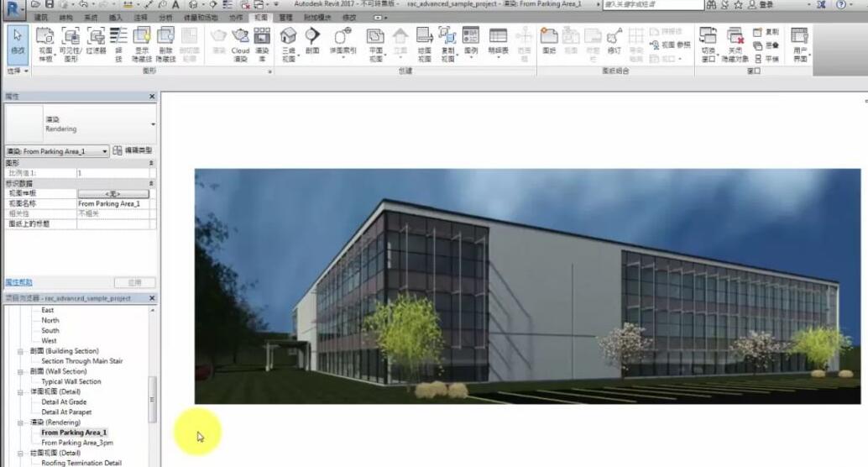Collapse the Identity Data (标识数据) section
The image size is (868, 467).
tap(151, 183)
